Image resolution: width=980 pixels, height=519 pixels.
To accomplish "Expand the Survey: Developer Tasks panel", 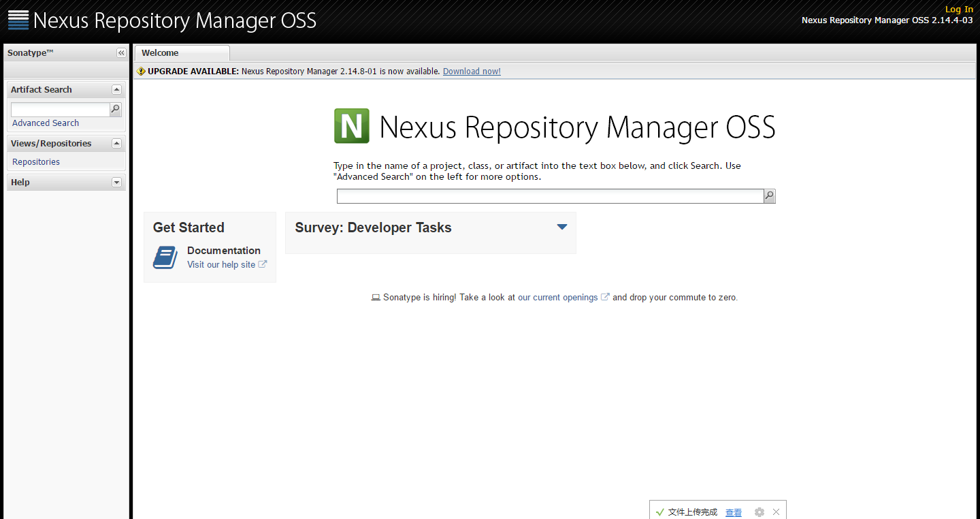I will [x=562, y=227].
